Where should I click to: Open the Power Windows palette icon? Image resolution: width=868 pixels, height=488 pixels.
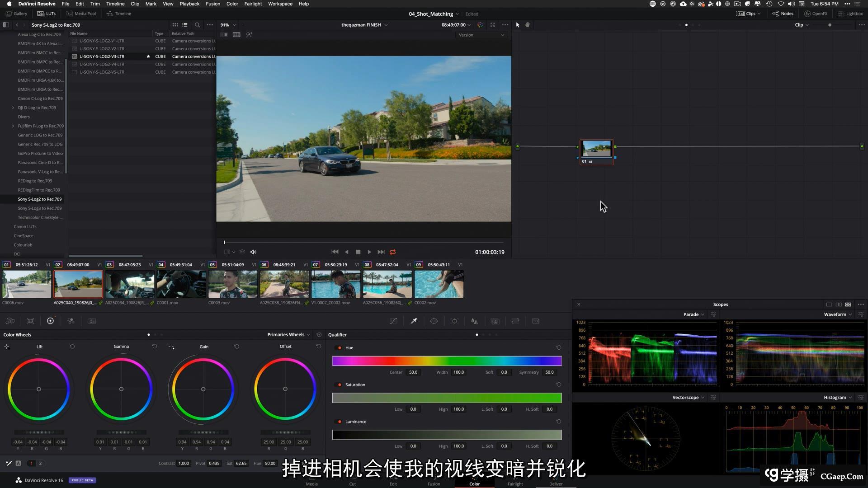(434, 321)
